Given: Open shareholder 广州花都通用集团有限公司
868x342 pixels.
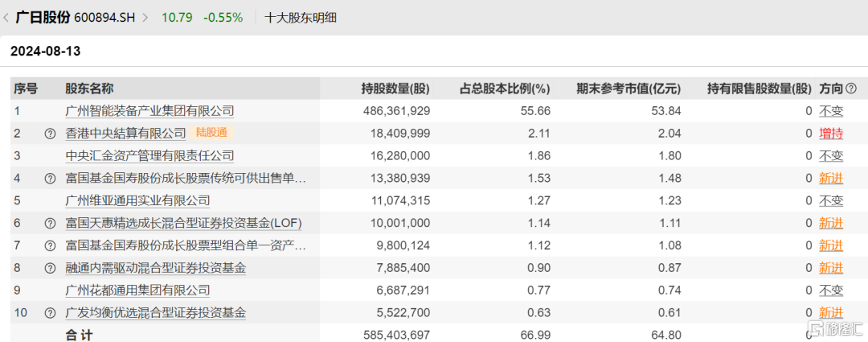Looking at the screenshot, I should click(138, 290).
